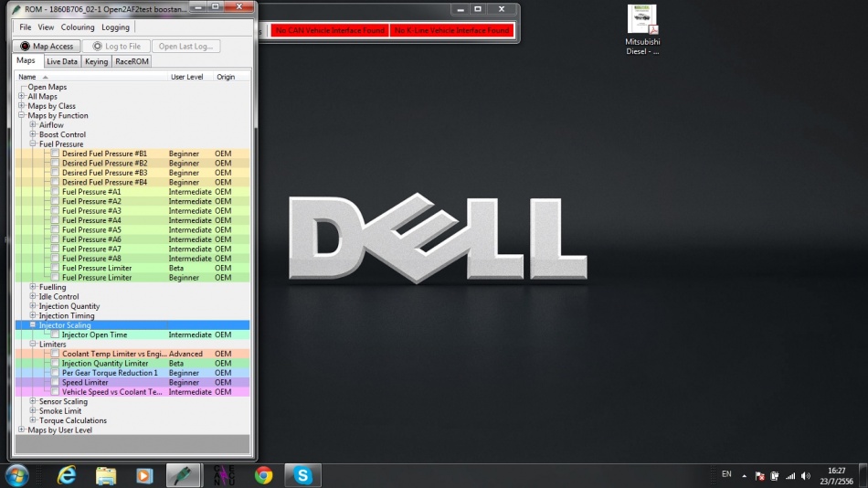Image resolution: width=868 pixels, height=488 pixels.
Task: Expand the Airflow folder
Action: (x=33, y=124)
